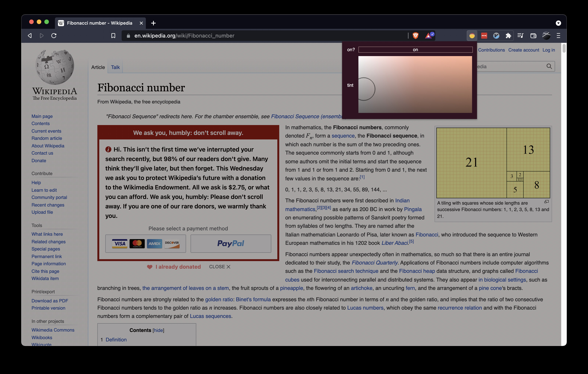Open the Contributions link
This screenshot has width=588, height=374.
point(491,50)
